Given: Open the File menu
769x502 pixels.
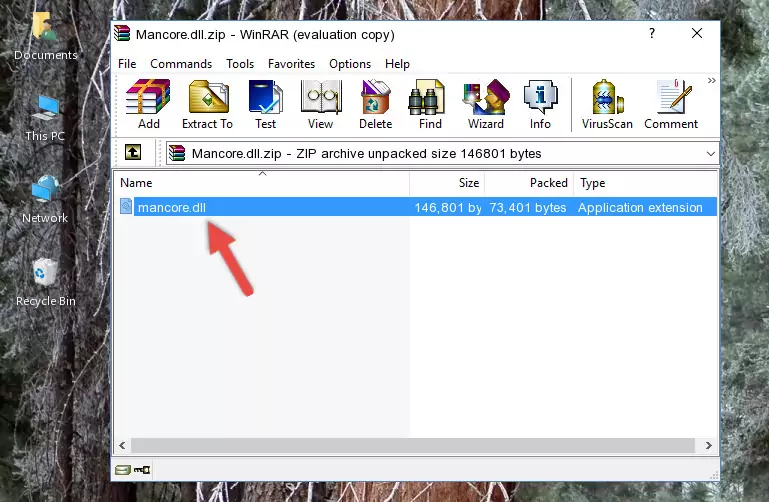Looking at the screenshot, I should coord(127,64).
